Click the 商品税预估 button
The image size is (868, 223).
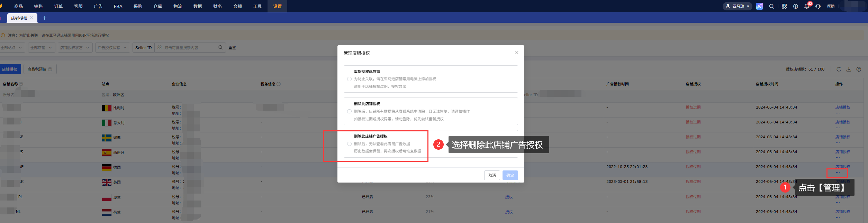coord(40,69)
